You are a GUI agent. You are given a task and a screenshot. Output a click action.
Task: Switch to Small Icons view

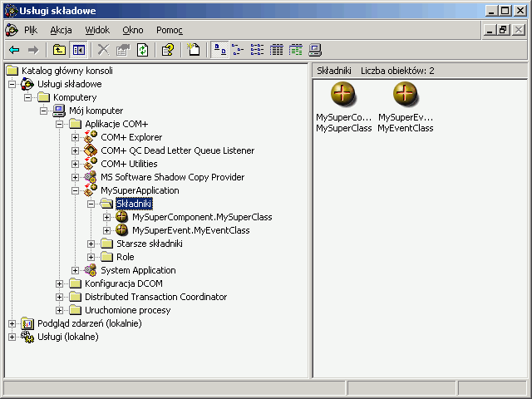click(x=238, y=50)
